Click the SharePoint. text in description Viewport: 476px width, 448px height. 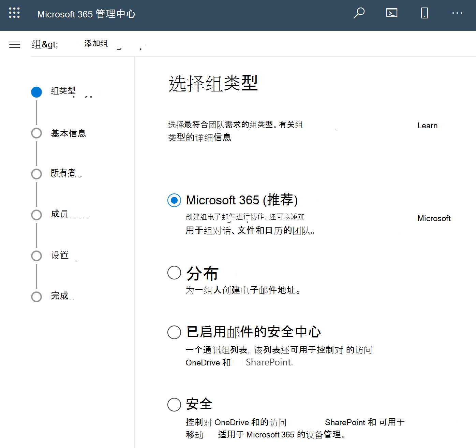(269, 362)
